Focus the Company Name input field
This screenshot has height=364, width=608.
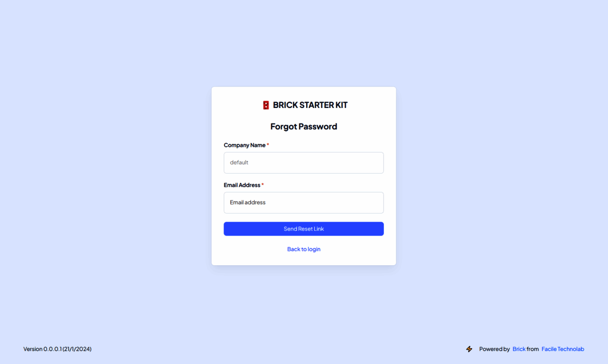[303, 163]
